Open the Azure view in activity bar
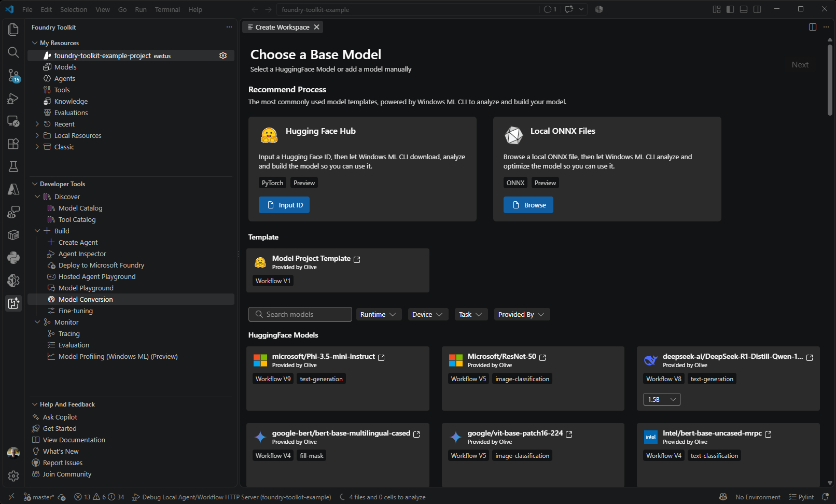This screenshot has height=504, width=836. (x=13, y=189)
